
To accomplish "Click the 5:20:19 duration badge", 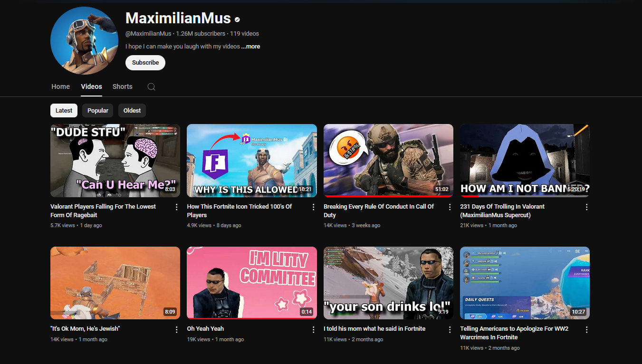I will (x=576, y=190).
